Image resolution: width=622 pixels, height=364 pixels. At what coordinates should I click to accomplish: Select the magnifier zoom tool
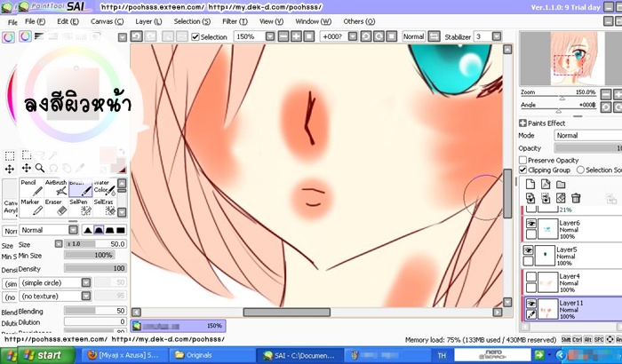coord(40,168)
